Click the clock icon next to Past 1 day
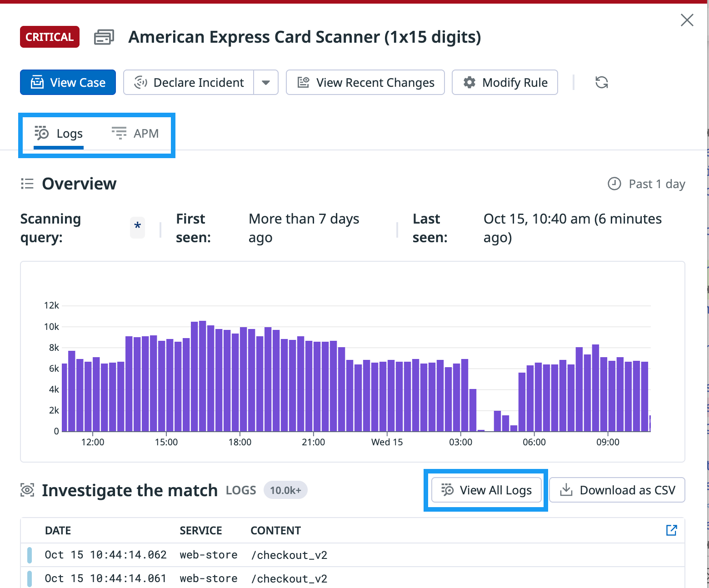Image resolution: width=709 pixels, height=588 pixels. click(x=614, y=184)
